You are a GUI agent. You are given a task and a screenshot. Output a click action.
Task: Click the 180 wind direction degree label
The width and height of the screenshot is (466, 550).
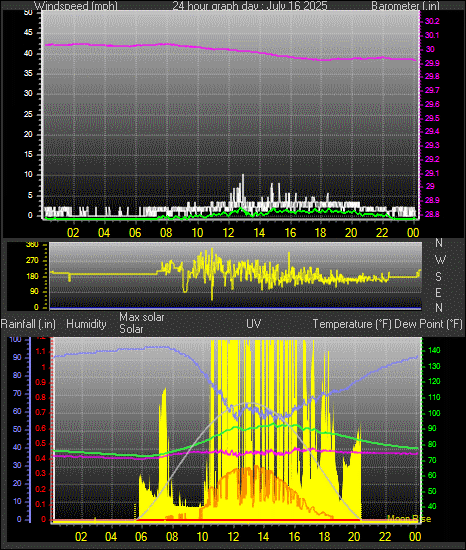(x=32, y=276)
